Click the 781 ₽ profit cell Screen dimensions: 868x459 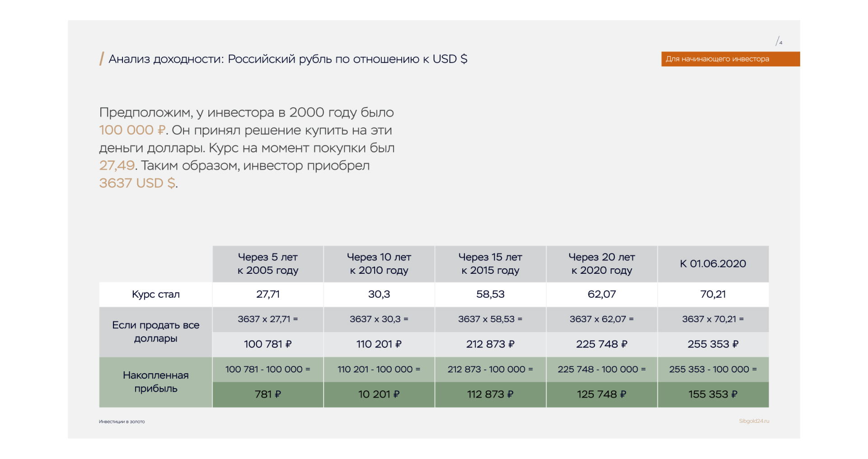(268, 394)
